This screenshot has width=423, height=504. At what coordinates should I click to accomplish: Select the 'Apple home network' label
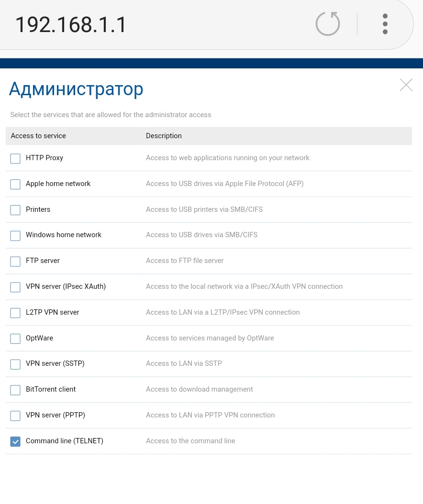coord(58,184)
